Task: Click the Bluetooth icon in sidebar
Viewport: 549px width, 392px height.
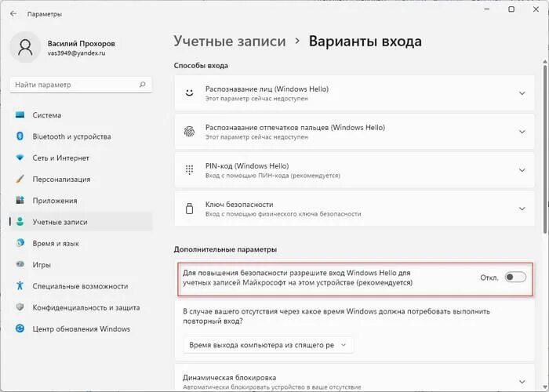Action: (x=20, y=136)
